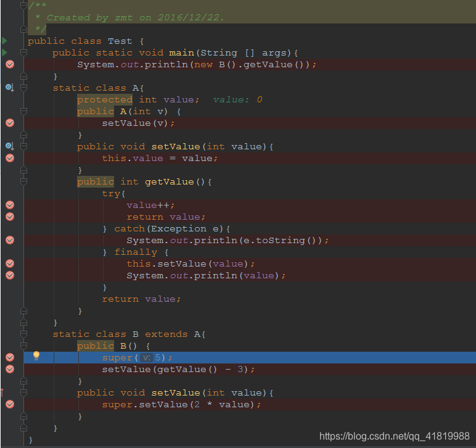Click the highlighted 'public' before int getValue()

point(96,181)
